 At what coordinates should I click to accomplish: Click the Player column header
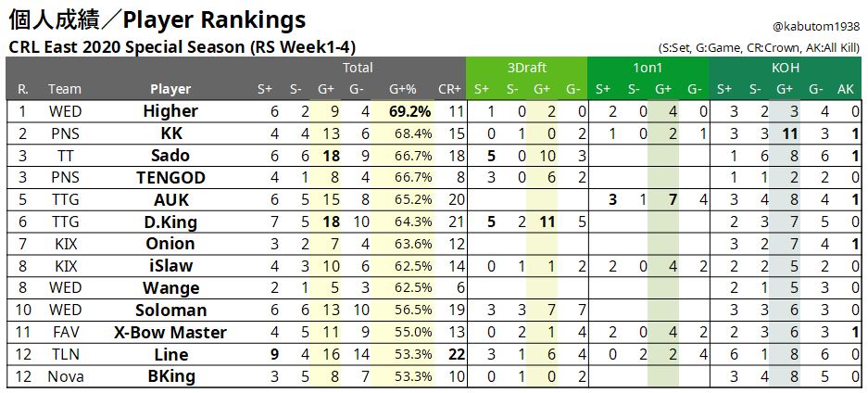[170, 89]
